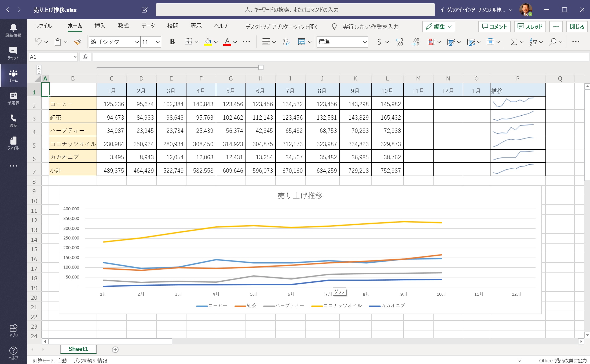Viewport: 590px width, 364px height.
Task: Click the Paste clipboard icon
Action: [x=58, y=42]
